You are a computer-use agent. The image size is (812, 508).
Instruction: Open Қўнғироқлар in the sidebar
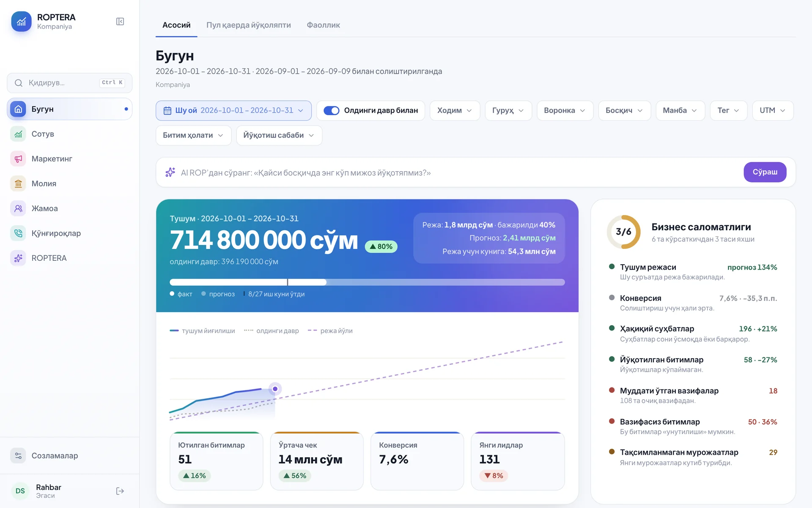coord(69,233)
